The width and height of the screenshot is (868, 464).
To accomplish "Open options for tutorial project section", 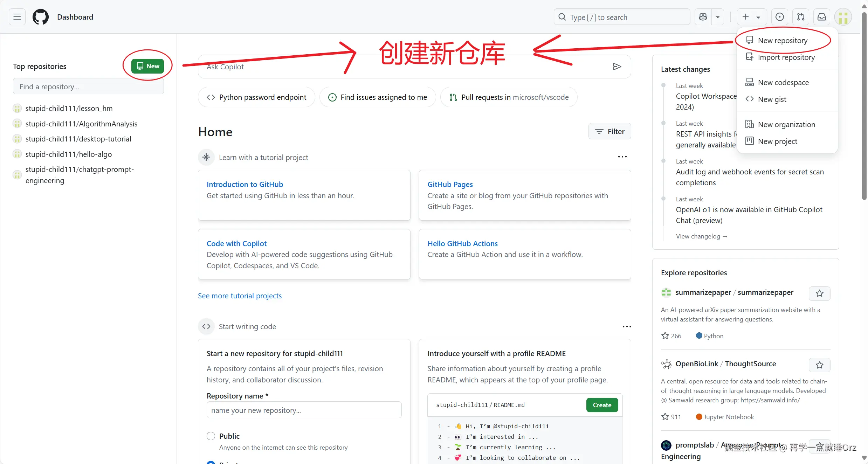I will pos(622,157).
